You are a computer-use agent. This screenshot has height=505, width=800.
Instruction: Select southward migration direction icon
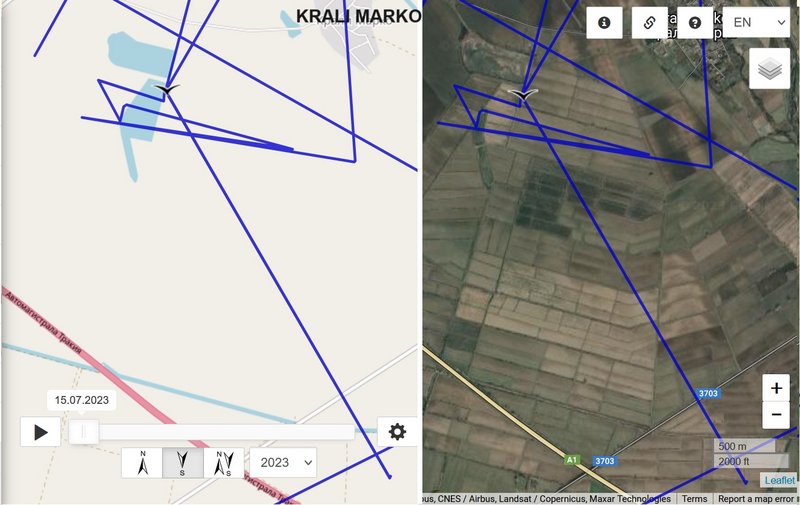[x=183, y=463]
